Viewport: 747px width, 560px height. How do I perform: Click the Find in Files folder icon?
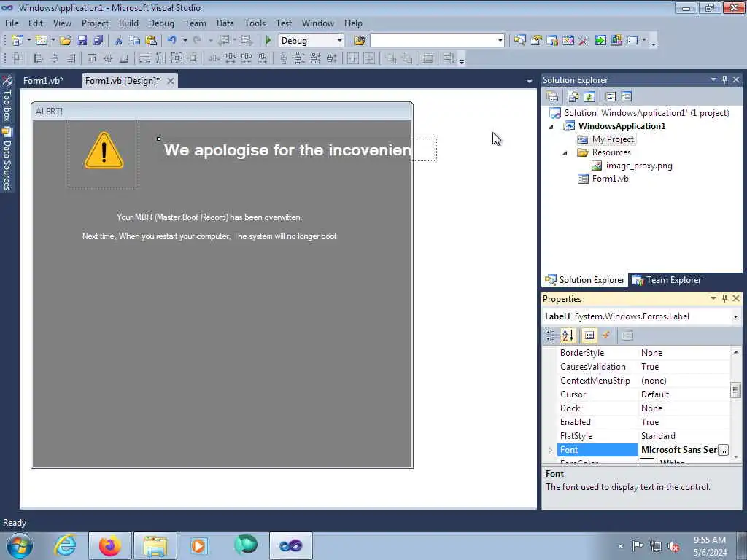pyautogui.click(x=359, y=41)
